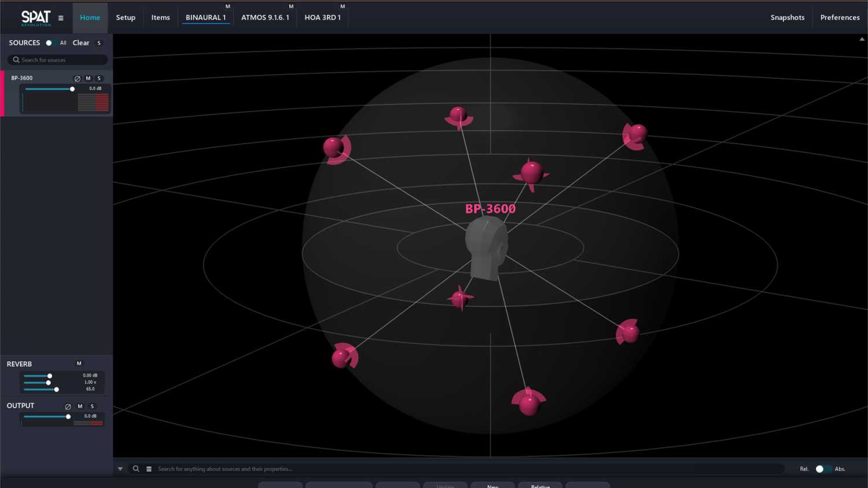Open the search options list icon

(149, 468)
